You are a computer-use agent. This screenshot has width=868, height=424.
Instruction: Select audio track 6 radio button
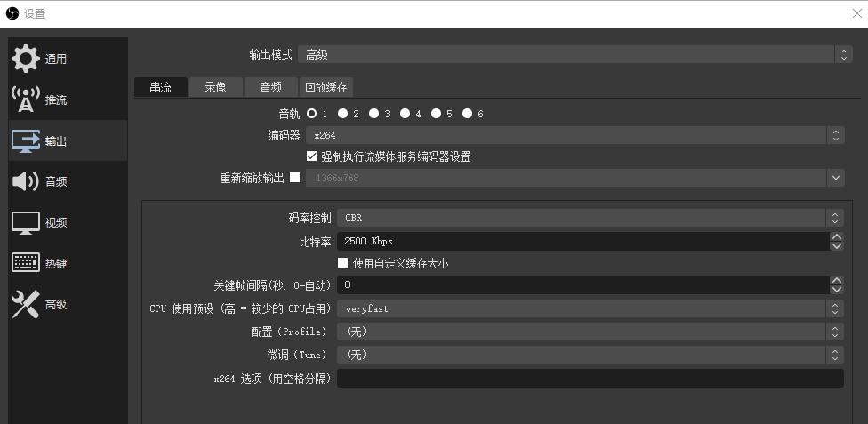pos(467,114)
